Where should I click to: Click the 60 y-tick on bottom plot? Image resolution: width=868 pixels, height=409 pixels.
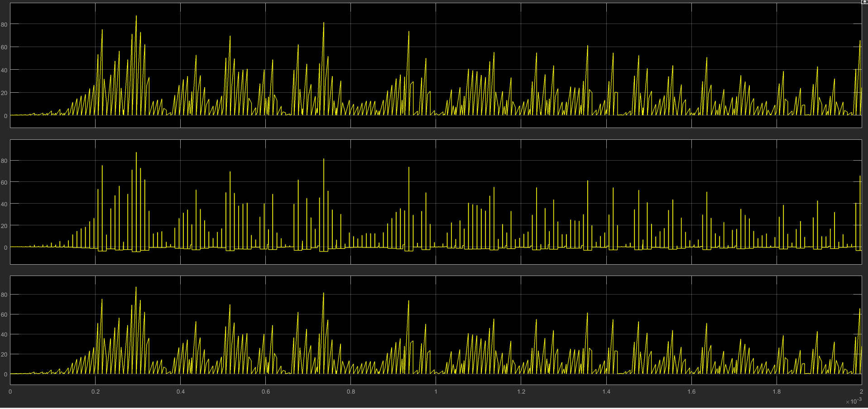point(5,314)
